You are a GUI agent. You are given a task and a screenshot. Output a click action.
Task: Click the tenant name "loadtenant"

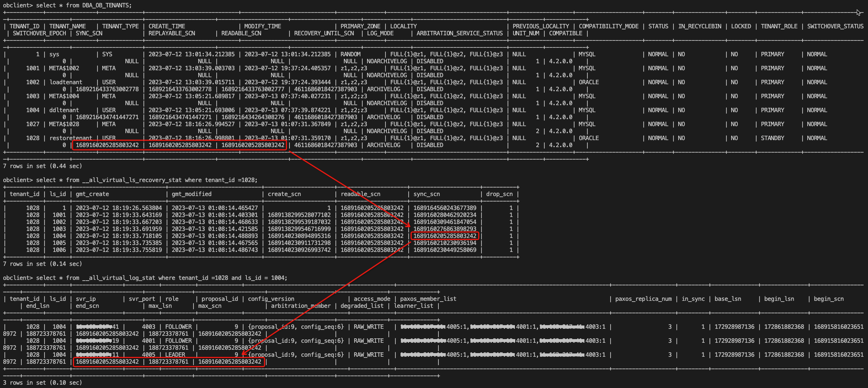pos(66,82)
